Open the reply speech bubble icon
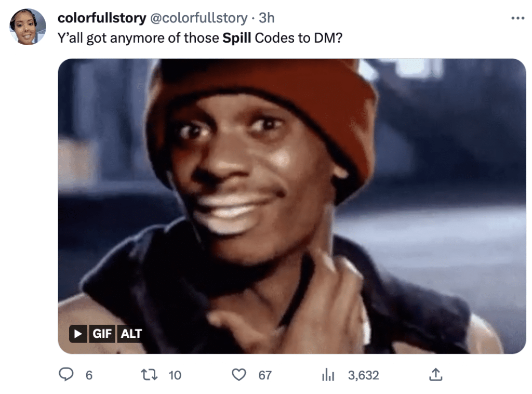532x394 pixels. 66,375
